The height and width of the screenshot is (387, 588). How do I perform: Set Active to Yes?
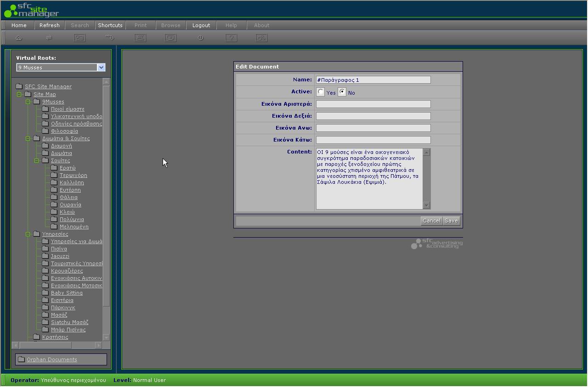321,92
